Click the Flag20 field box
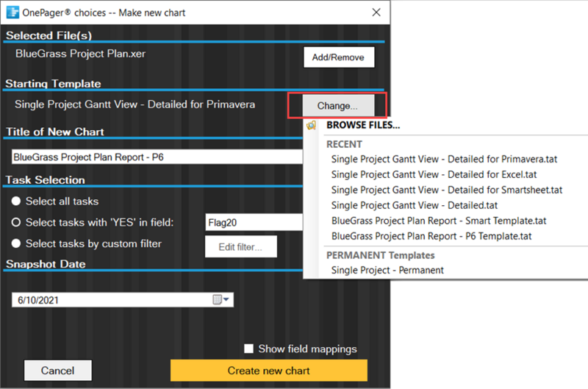The width and height of the screenshot is (588, 389). click(254, 223)
